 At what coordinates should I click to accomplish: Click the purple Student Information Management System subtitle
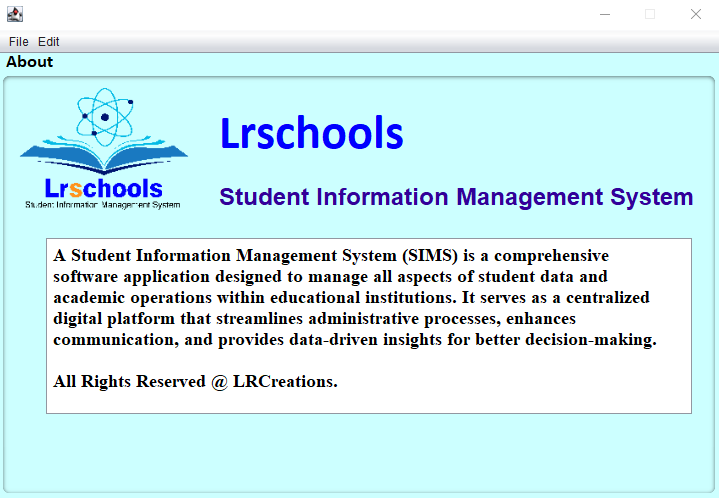[x=456, y=197]
